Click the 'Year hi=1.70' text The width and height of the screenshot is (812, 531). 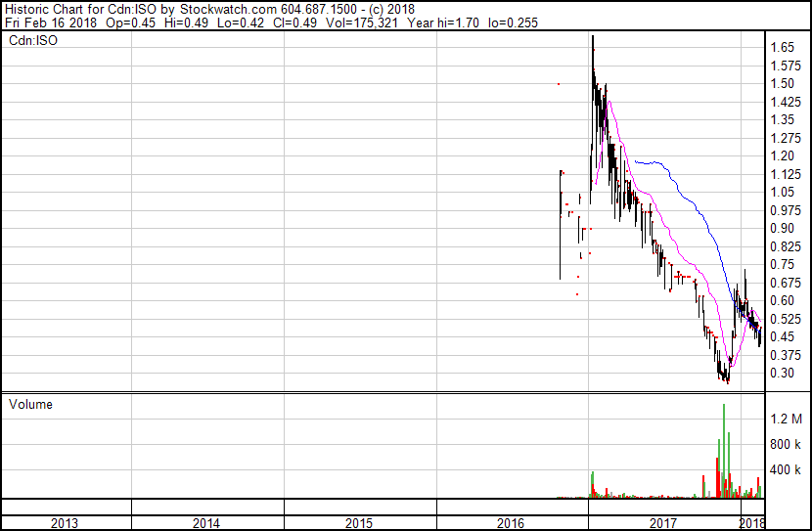[x=443, y=22]
